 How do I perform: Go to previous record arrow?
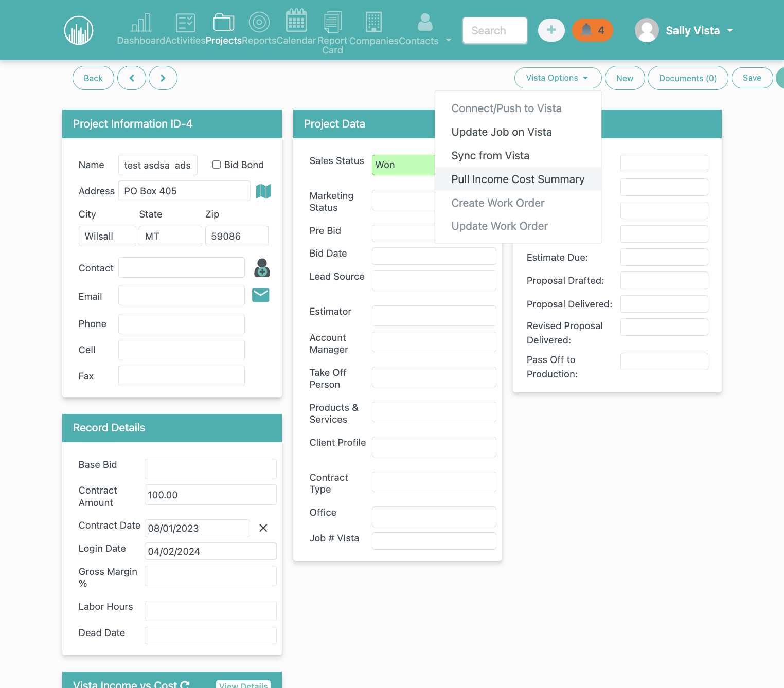pos(132,78)
